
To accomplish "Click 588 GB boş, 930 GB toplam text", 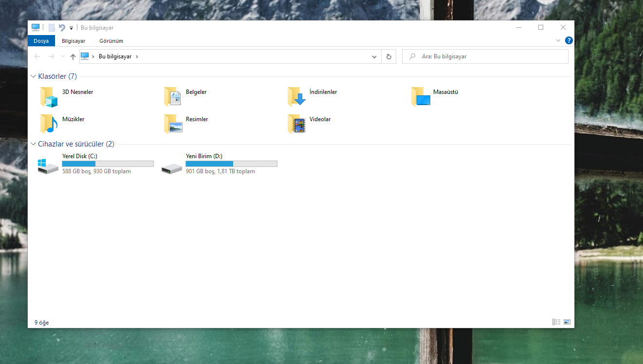I will (96, 171).
